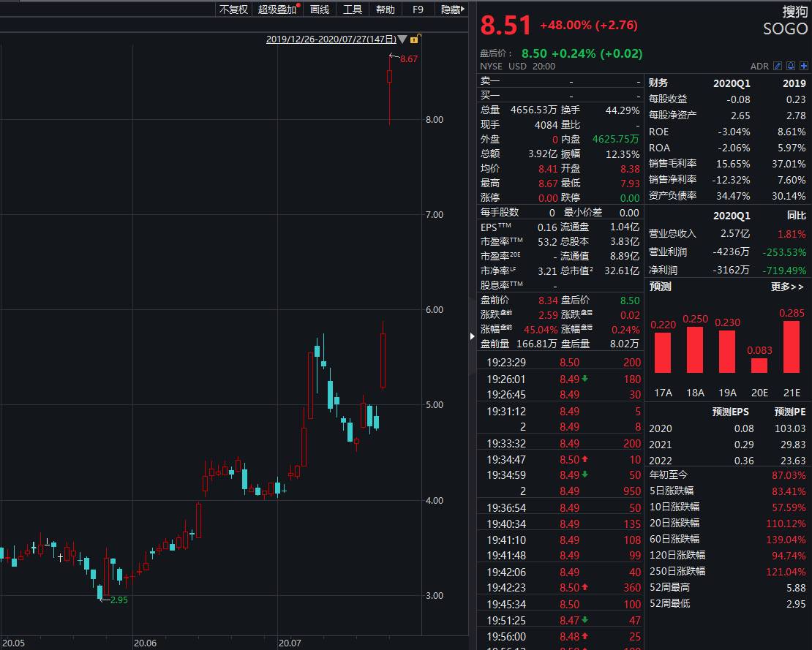This screenshot has width=812, height=650.
Task: Open the 不复权 adjustment menu
Action: click(233, 10)
